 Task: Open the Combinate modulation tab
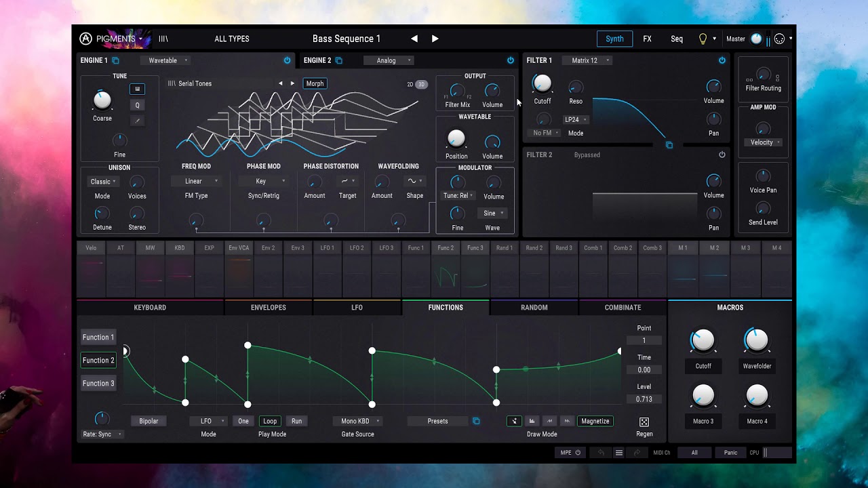click(623, 308)
